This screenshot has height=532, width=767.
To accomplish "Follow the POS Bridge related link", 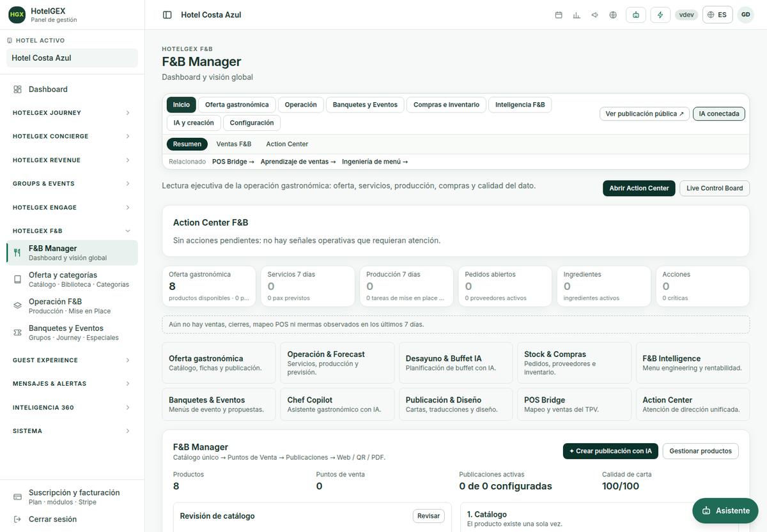I will point(233,162).
